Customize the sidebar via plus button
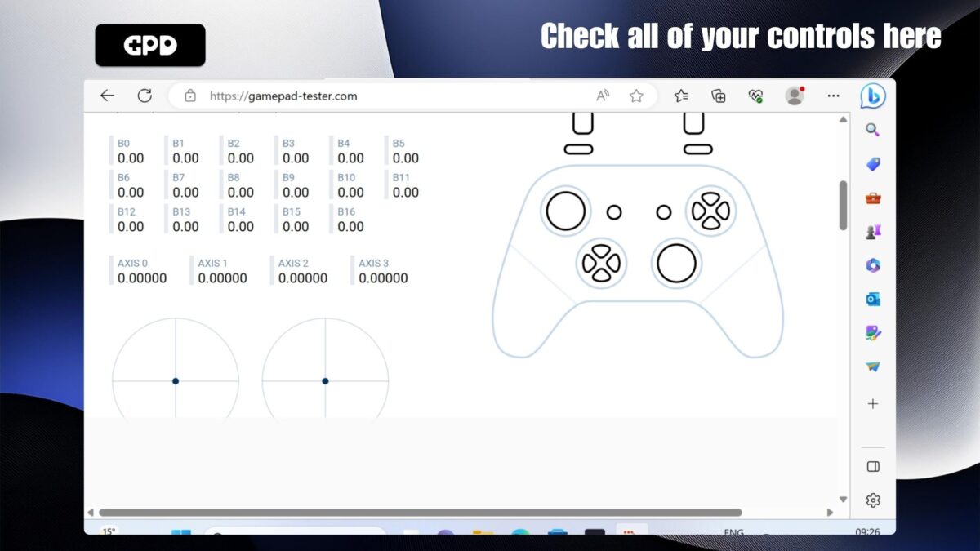Viewport: 980px width, 551px height. pyautogui.click(x=873, y=403)
